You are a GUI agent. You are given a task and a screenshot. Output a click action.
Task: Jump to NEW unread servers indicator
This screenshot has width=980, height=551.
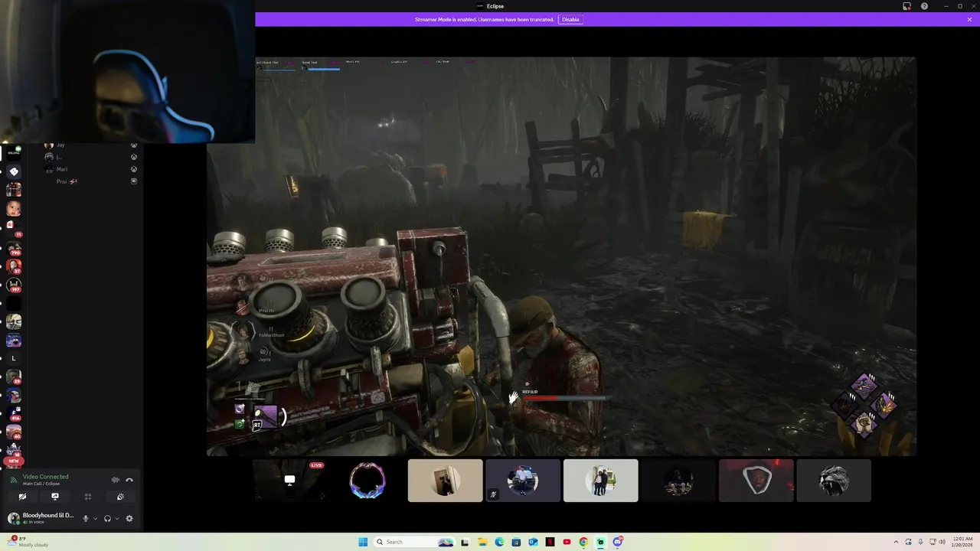tap(14, 461)
